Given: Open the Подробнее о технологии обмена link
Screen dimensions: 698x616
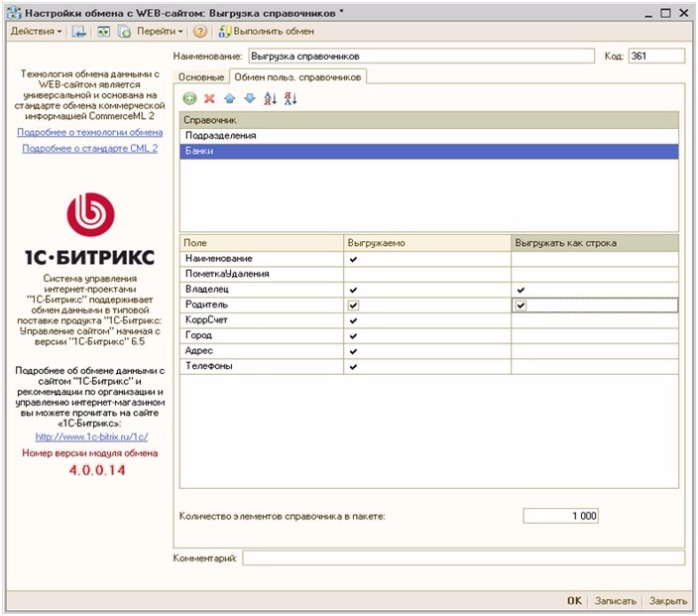Looking at the screenshot, I should click(x=89, y=132).
